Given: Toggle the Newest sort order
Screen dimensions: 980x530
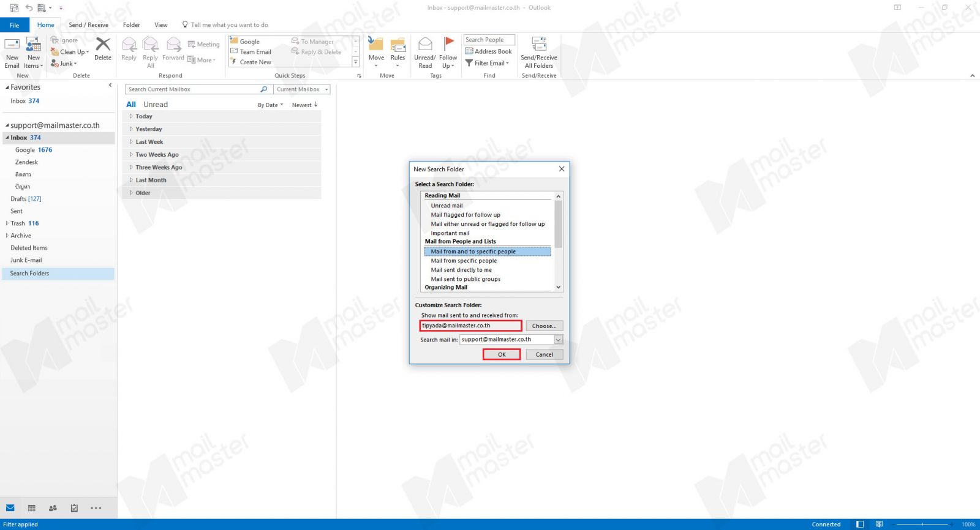Looking at the screenshot, I should click(x=304, y=105).
